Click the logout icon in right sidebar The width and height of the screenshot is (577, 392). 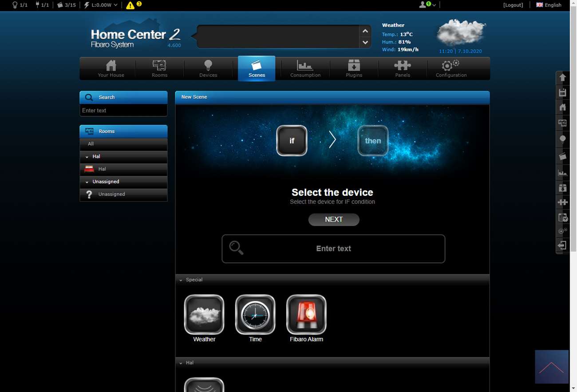[562, 245]
